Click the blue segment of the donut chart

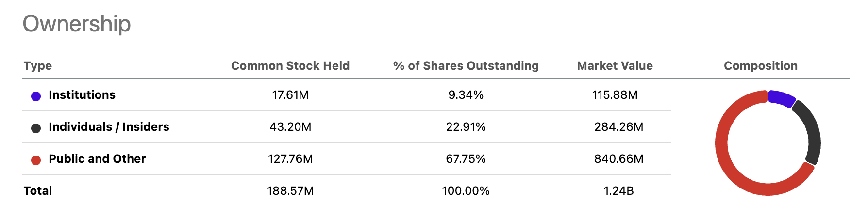781,97
